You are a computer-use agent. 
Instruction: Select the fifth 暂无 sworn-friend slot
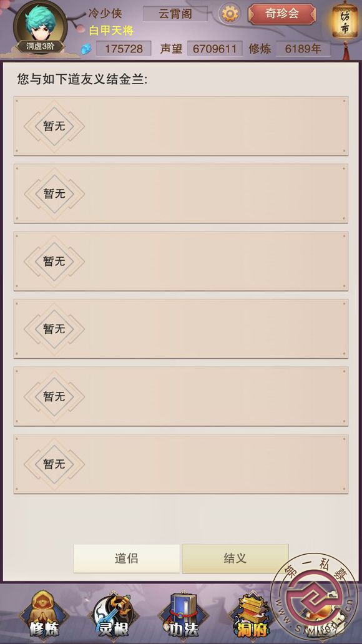point(181,396)
